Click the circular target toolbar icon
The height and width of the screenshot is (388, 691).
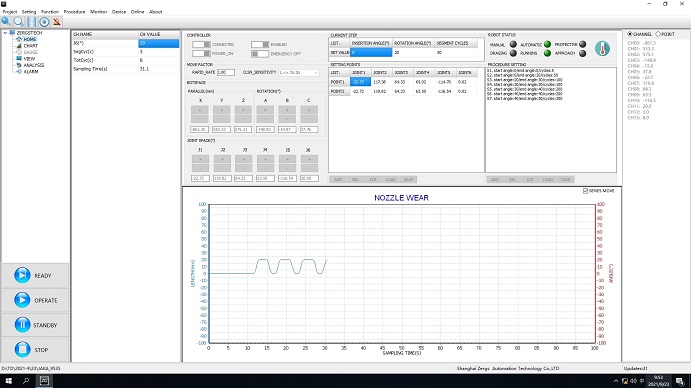pos(44,22)
